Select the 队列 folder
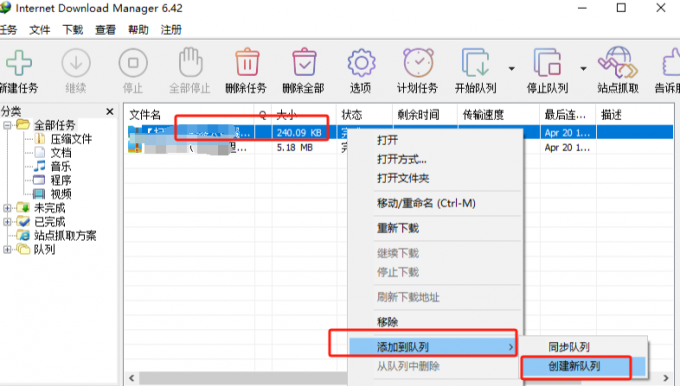680x386 pixels. [44, 249]
